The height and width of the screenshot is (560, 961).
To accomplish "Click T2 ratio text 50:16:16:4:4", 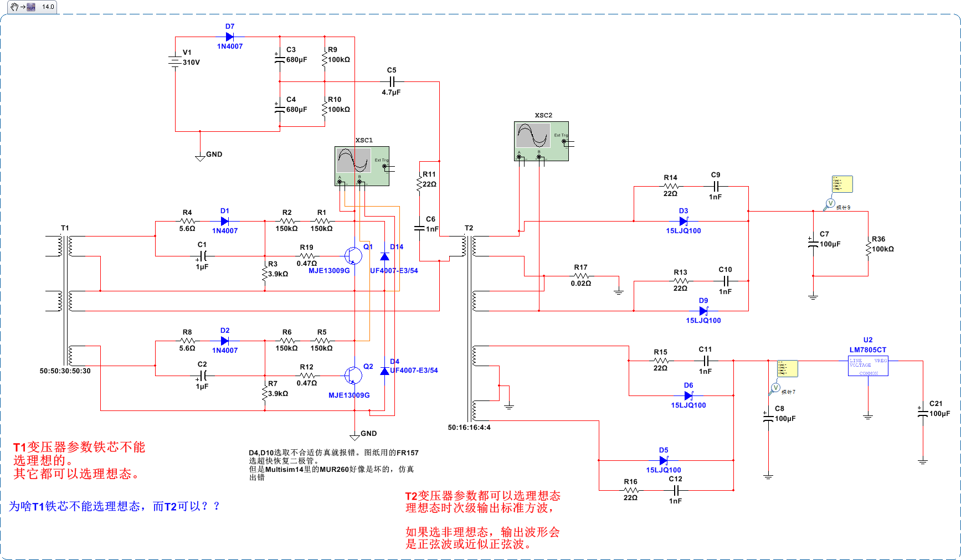I will (x=469, y=428).
